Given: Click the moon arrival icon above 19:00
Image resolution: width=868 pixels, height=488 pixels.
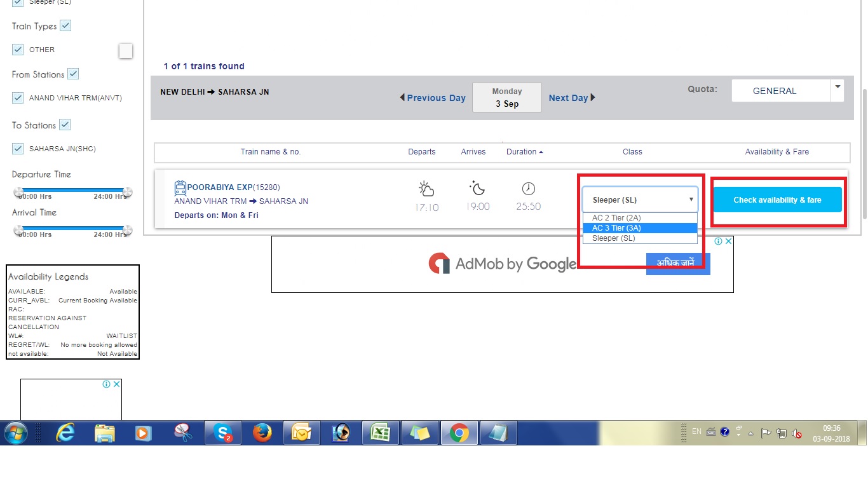Looking at the screenshot, I should [477, 188].
